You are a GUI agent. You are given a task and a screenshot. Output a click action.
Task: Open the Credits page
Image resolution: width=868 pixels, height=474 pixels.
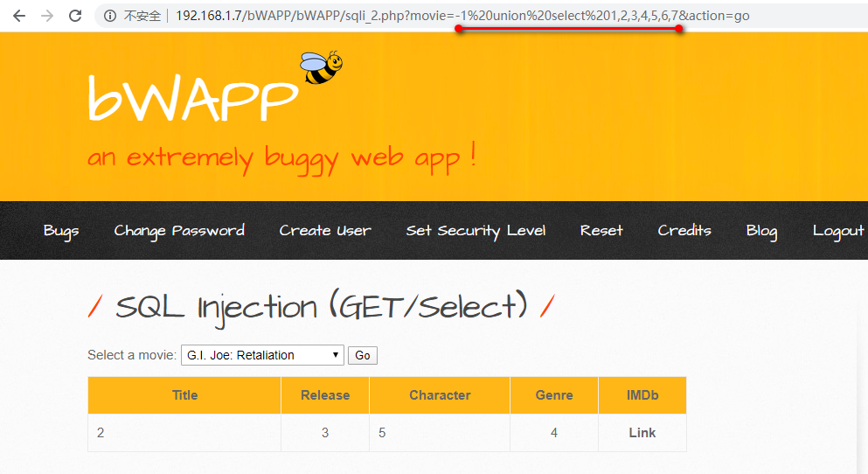pos(684,230)
